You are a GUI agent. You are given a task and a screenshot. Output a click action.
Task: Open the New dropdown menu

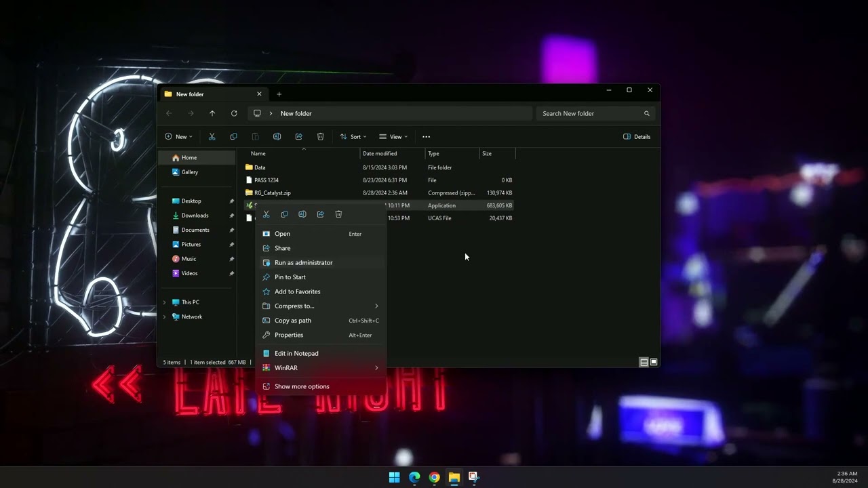click(178, 136)
